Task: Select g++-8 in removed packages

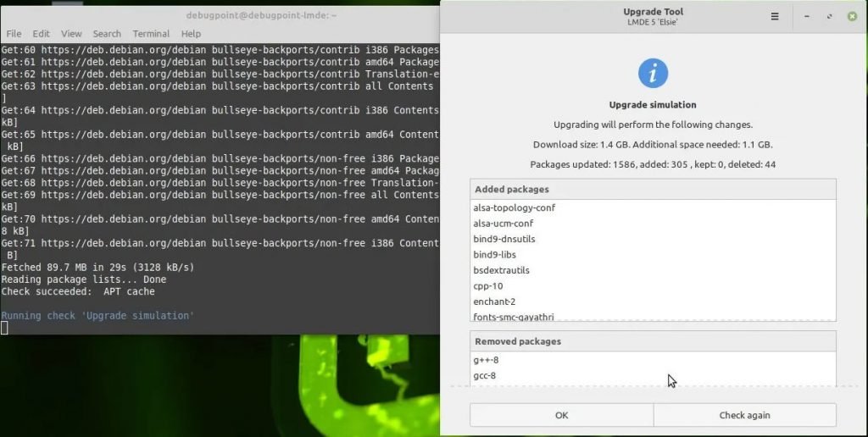Action: pos(654,360)
